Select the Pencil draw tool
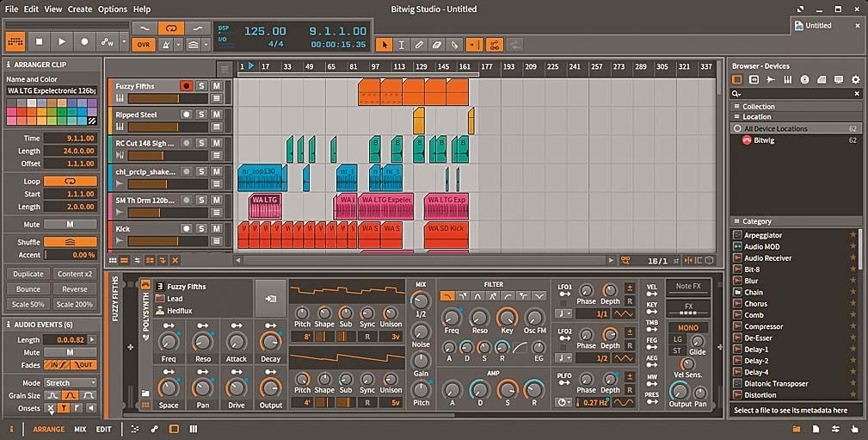The width and height of the screenshot is (868, 440). tap(419, 44)
